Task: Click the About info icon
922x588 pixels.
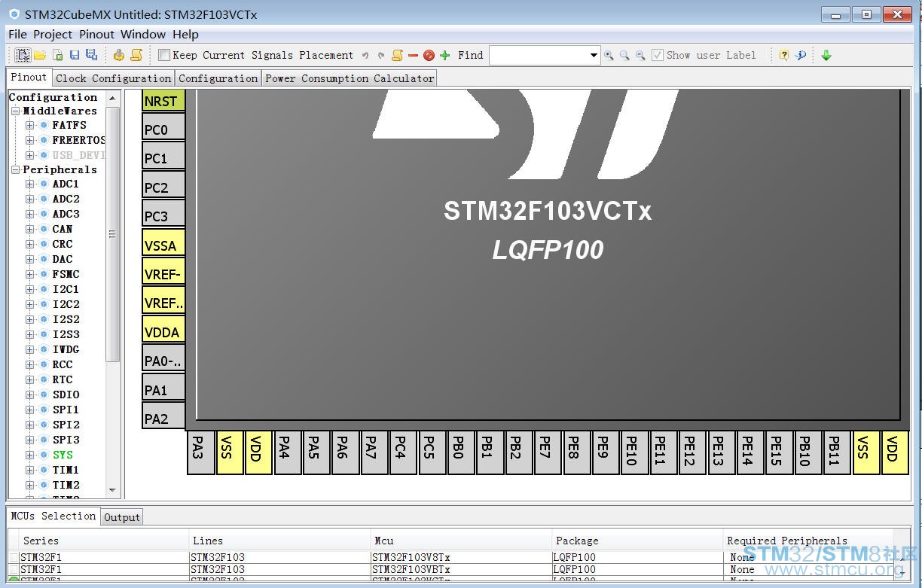Action: click(x=801, y=55)
